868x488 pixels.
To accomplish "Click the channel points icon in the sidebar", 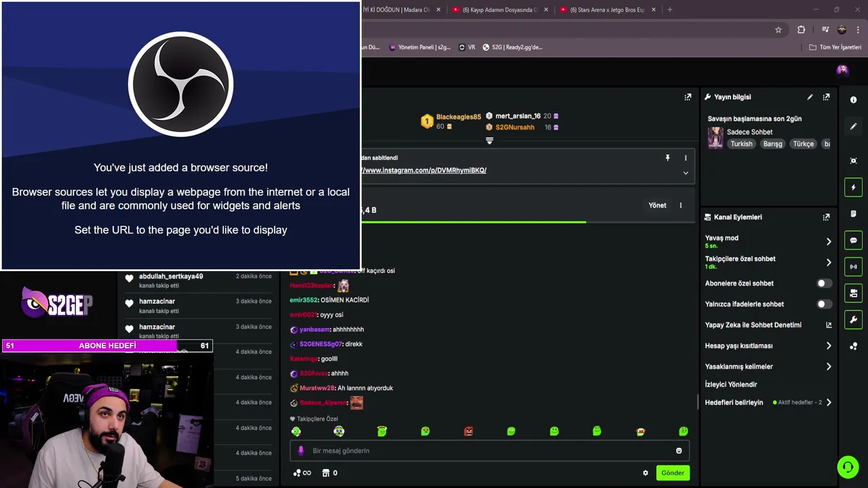I will (x=854, y=346).
